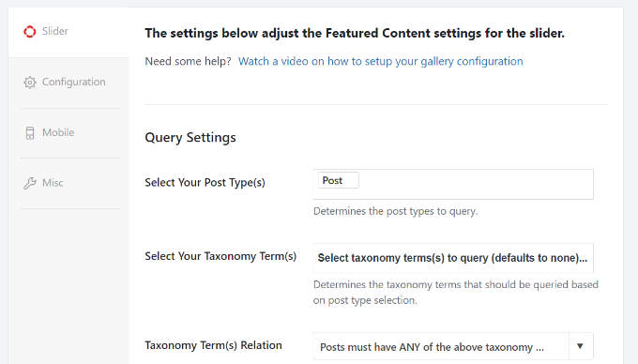Click the Mobile phone icon
638x364 pixels.
click(x=30, y=133)
